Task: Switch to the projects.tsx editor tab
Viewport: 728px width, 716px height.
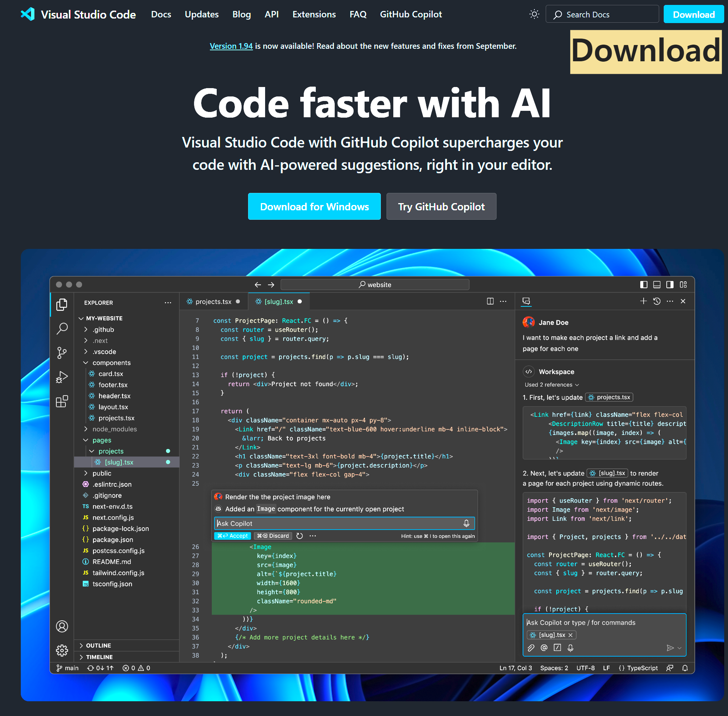Action: [213, 301]
